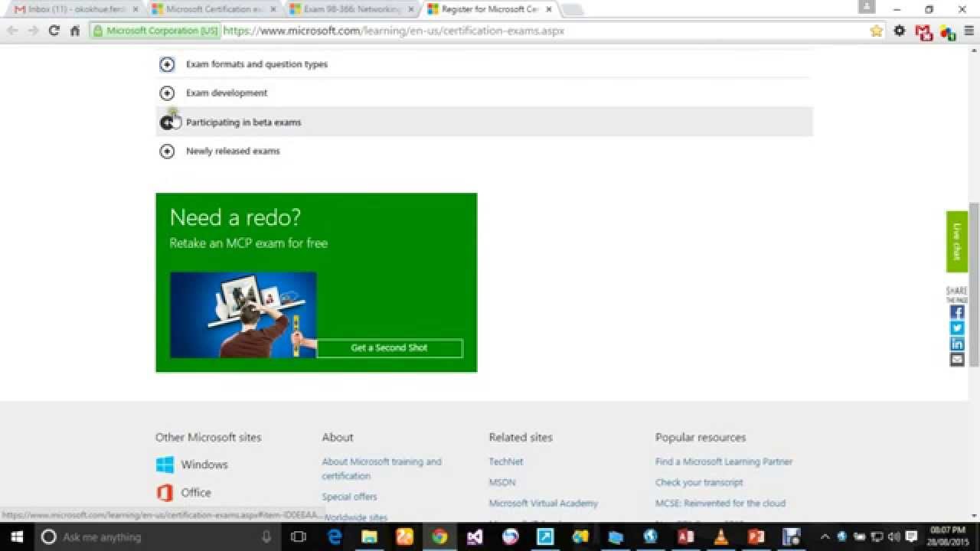Open File Explorer from taskbar
Screen dimensions: 980x551
click(370, 536)
